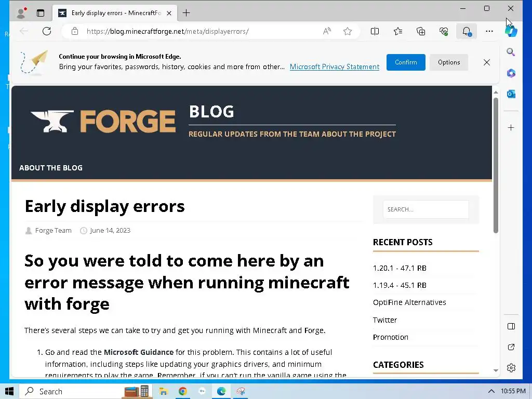Screen dimensions: 532x399
Task: Close the Early display errors tab
Action: (x=169, y=13)
